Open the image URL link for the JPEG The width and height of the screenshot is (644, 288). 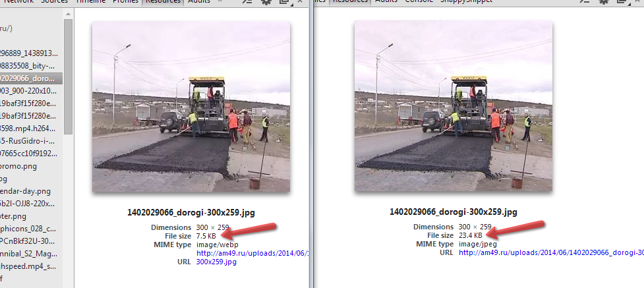click(551, 252)
